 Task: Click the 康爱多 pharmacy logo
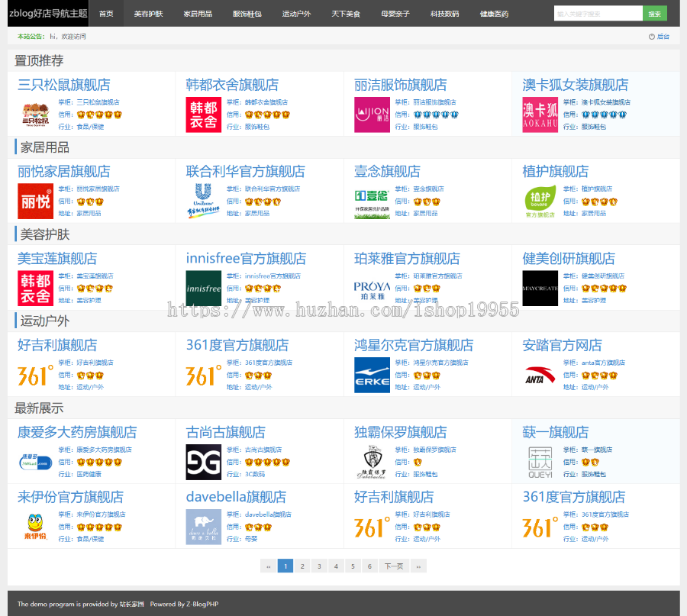[35, 463]
